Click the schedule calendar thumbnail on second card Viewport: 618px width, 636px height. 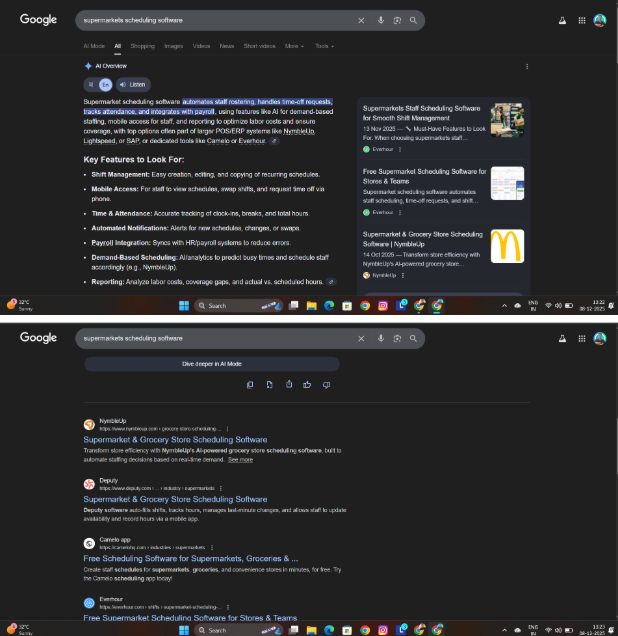(507, 183)
